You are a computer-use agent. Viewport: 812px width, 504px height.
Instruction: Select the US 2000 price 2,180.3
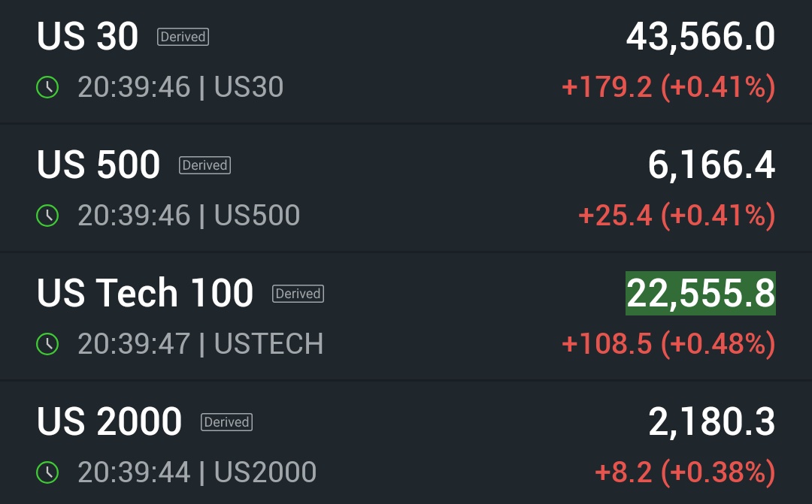[711, 422]
